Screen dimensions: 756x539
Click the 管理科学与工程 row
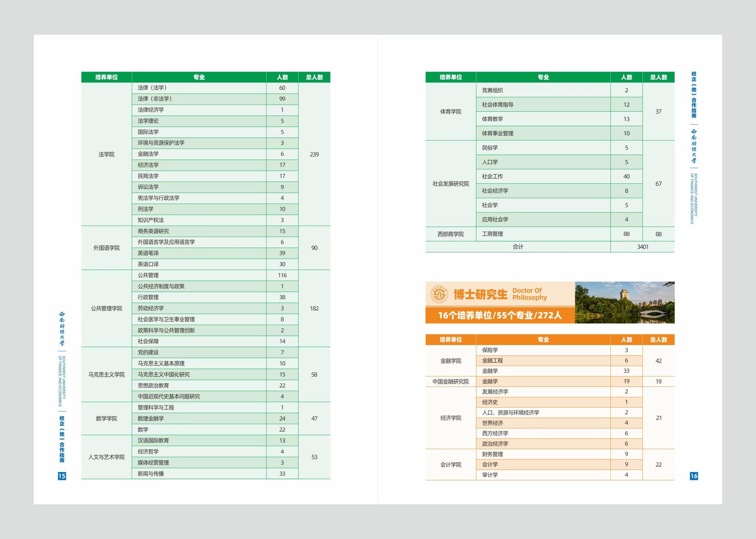coord(215,408)
